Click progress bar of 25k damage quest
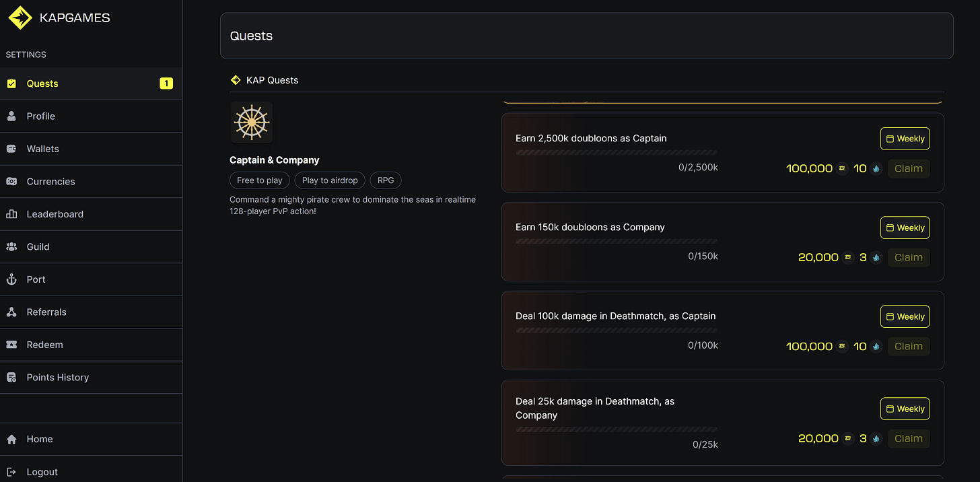The height and width of the screenshot is (482, 980). point(617,429)
